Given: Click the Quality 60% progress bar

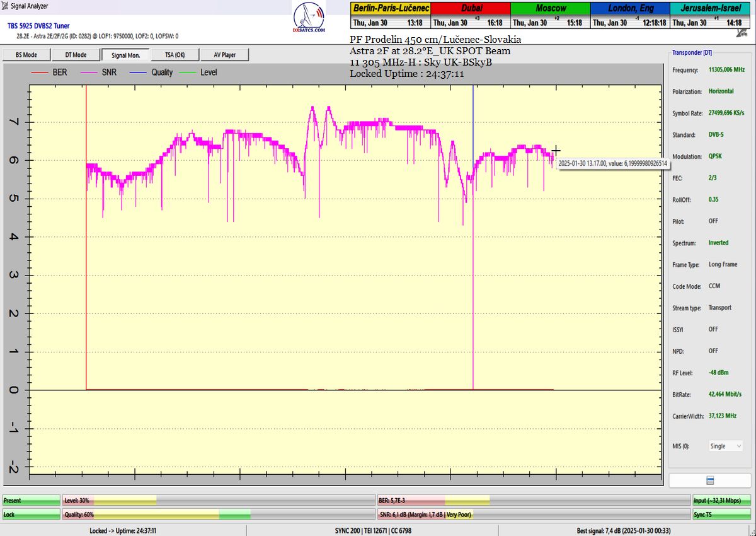Looking at the screenshot, I should (x=219, y=515).
